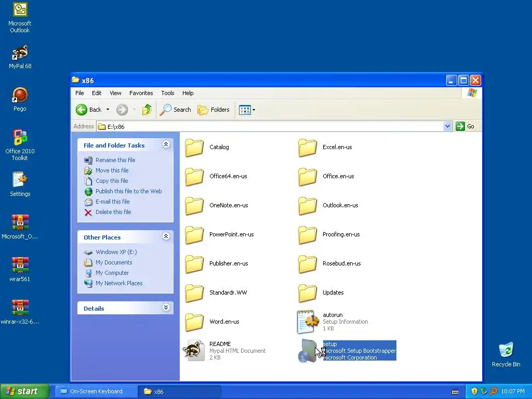This screenshot has height=399, width=532.
Task: Click the 10:07 PM system clock
Action: (x=513, y=392)
